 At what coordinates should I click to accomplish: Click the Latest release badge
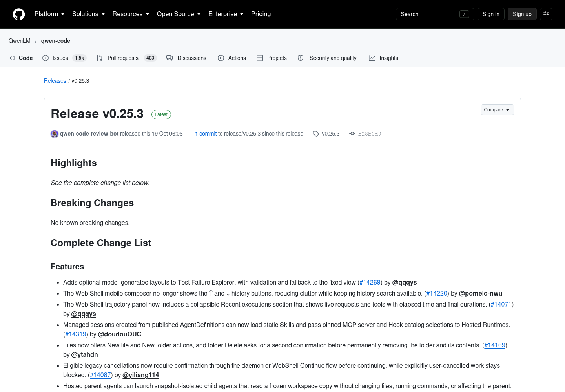tap(161, 114)
